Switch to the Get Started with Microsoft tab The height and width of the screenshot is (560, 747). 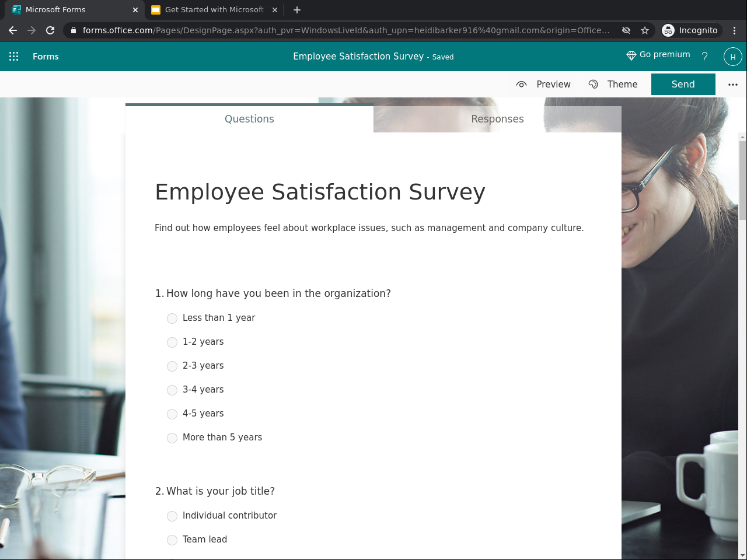pyautogui.click(x=214, y=10)
